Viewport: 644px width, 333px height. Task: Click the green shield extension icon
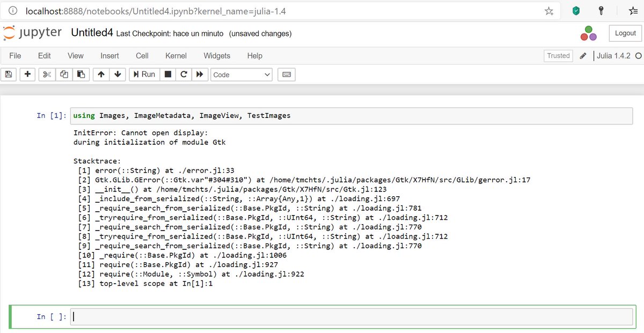(576, 11)
